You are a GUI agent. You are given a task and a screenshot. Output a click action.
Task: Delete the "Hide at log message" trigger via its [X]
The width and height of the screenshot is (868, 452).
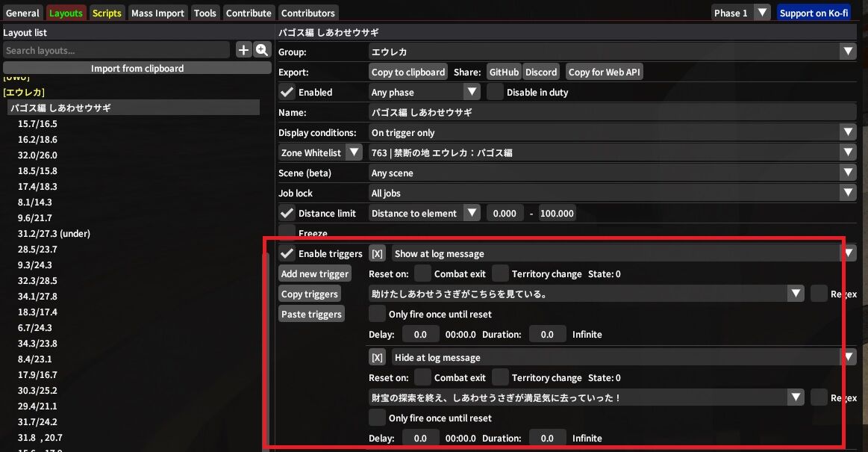377,357
